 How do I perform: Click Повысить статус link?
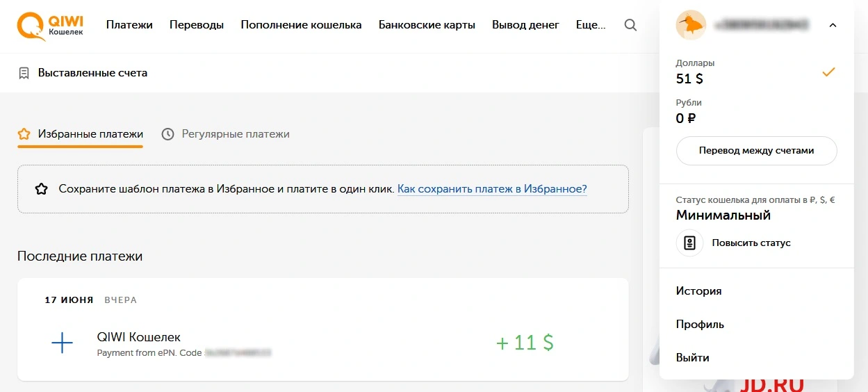751,243
